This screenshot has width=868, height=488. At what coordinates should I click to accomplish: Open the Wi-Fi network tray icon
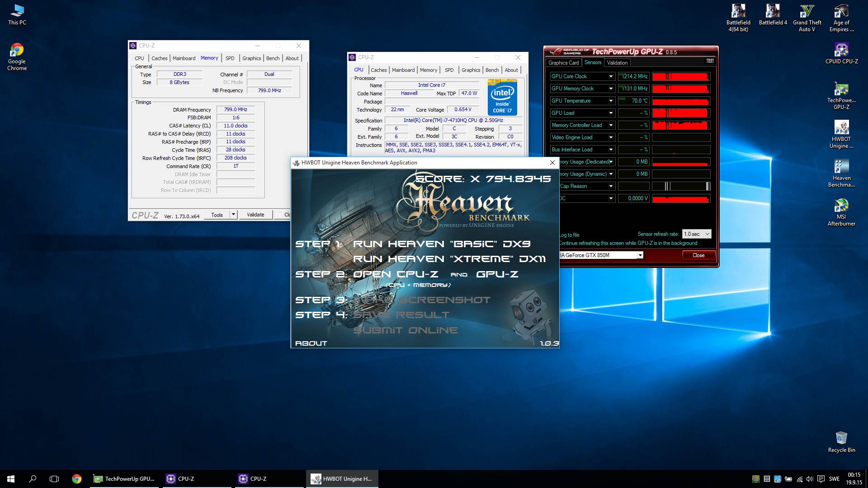pyautogui.click(x=799, y=479)
